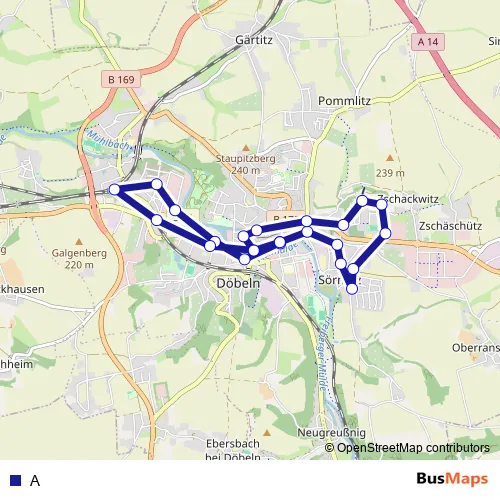Click the easternmost stop marker on route
This screenshot has width=500, height=500.
coord(385,233)
